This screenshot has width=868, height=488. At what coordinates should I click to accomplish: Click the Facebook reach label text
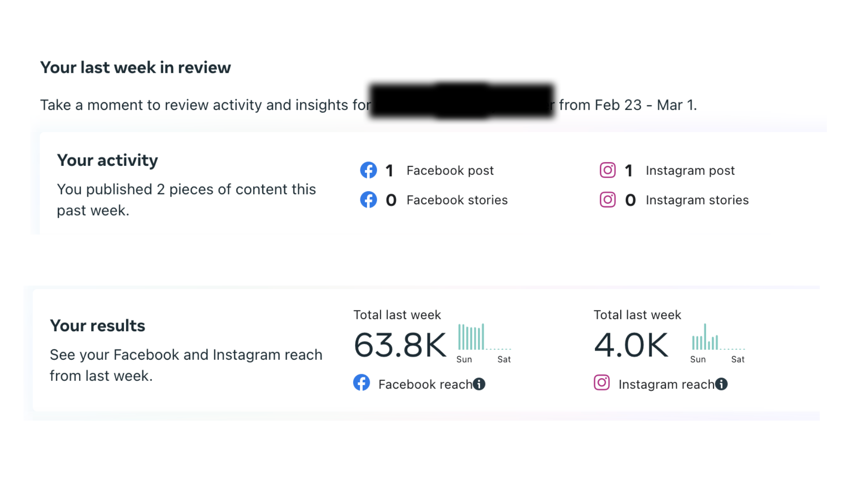(x=425, y=385)
